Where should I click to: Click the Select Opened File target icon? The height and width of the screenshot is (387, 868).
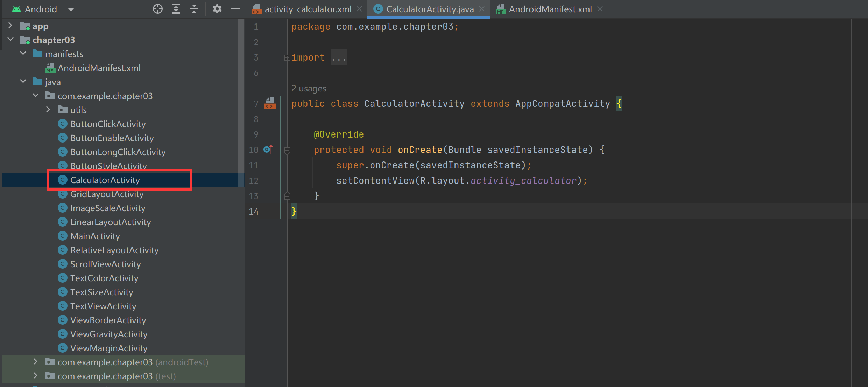click(x=157, y=9)
